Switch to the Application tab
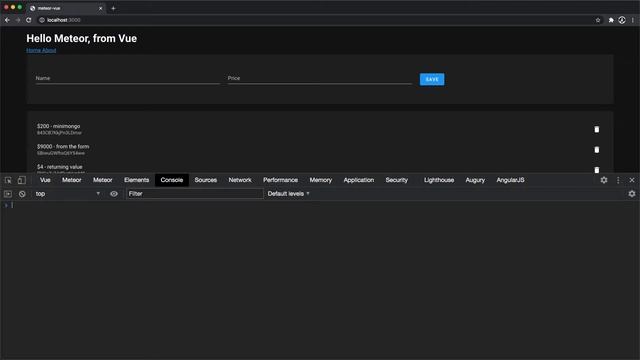 pyautogui.click(x=358, y=180)
